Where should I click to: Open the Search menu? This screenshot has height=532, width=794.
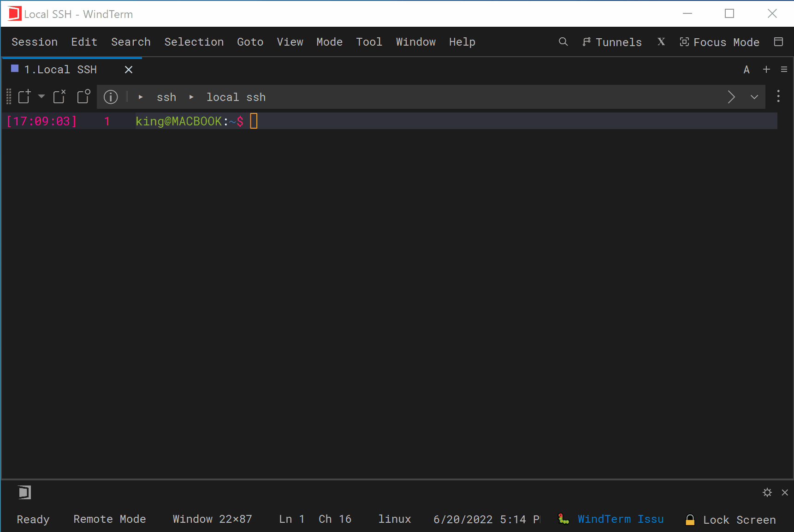(131, 42)
